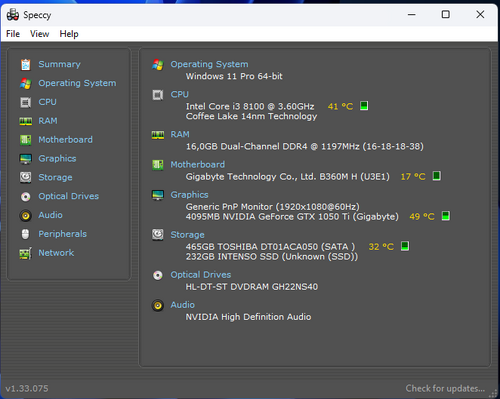Show Storage details from the sidebar
Viewport: 500px width, 399px height.
pyautogui.click(x=55, y=177)
